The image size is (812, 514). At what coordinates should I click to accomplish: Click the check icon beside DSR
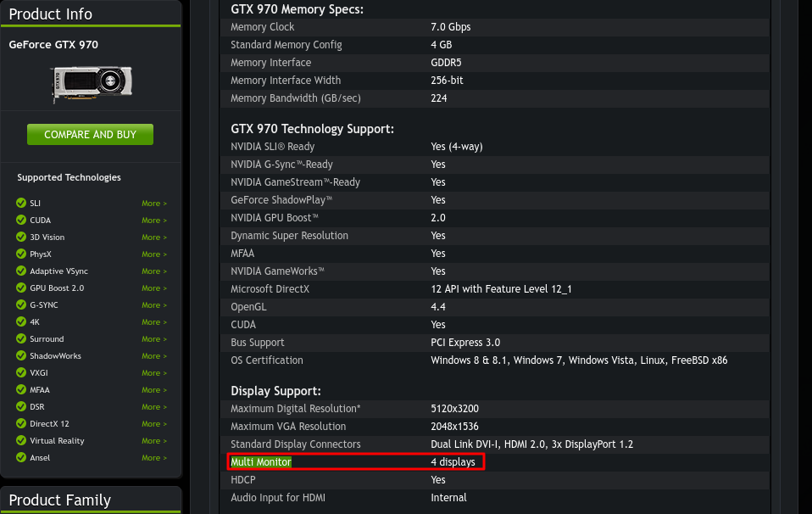click(21, 407)
